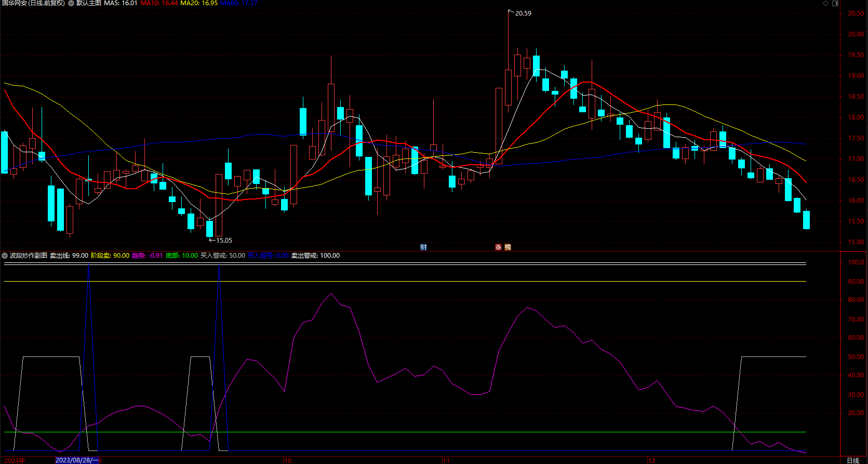Click the 2023/08/28/一 date marker
This screenshot has height=464, width=868.
tap(77, 460)
